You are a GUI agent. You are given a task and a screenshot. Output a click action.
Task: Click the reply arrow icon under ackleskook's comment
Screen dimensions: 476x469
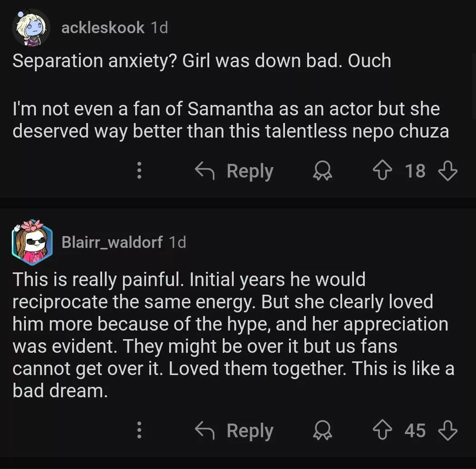(x=205, y=171)
